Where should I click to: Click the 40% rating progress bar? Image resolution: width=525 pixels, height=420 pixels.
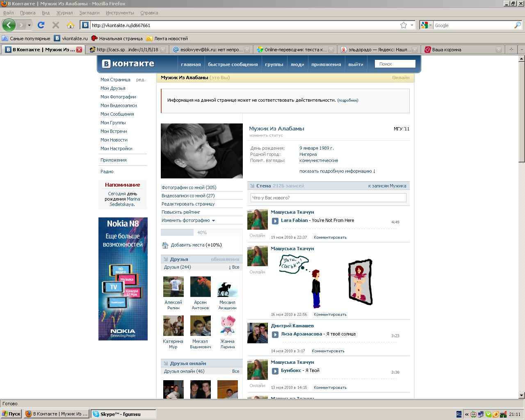(202, 233)
